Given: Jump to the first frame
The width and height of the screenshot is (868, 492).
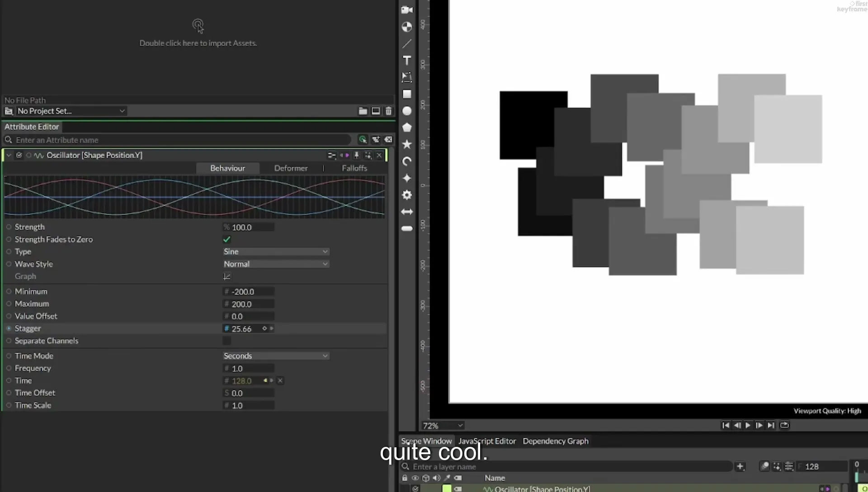Looking at the screenshot, I should (725, 425).
